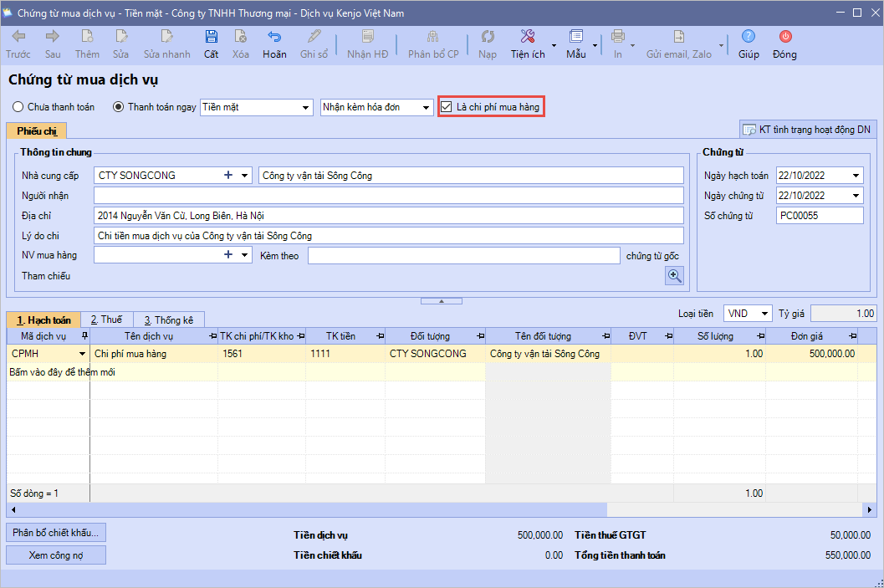Viewport: 884px width, 588px height.
Task: Open the Tiền mặt payment method dropdown
Action: coord(305,108)
